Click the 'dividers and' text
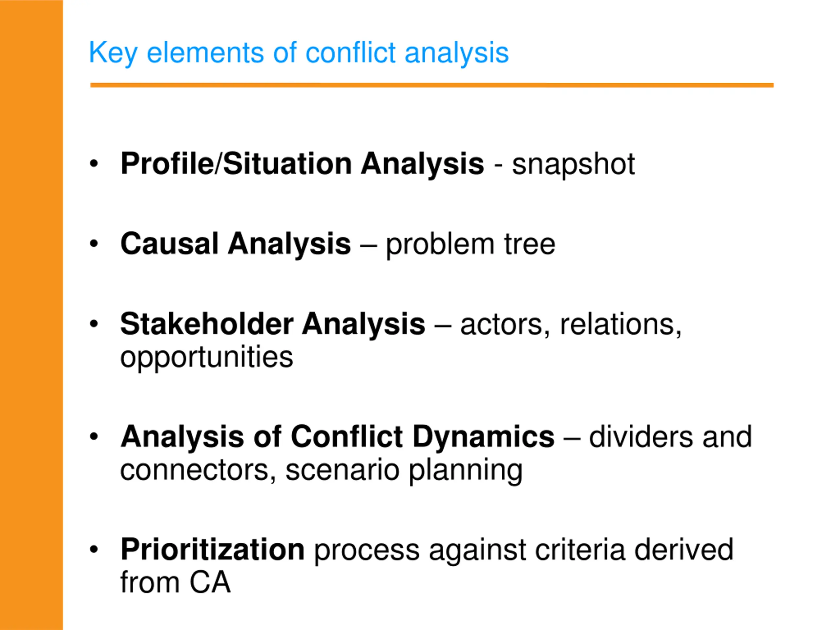The image size is (840, 630). (x=670, y=437)
